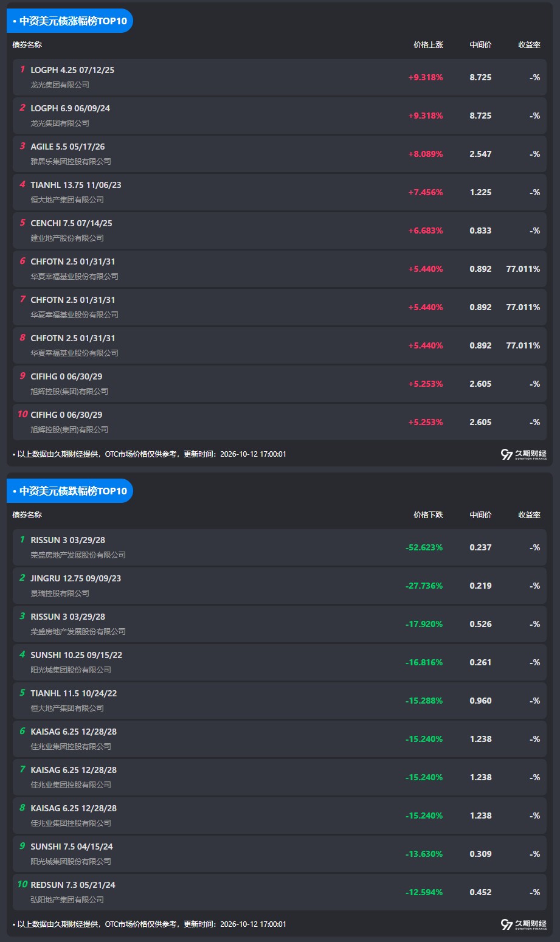Click 债券名称 header in the gainers table
Viewport: 560px width, 942px height.
click(27, 45)
